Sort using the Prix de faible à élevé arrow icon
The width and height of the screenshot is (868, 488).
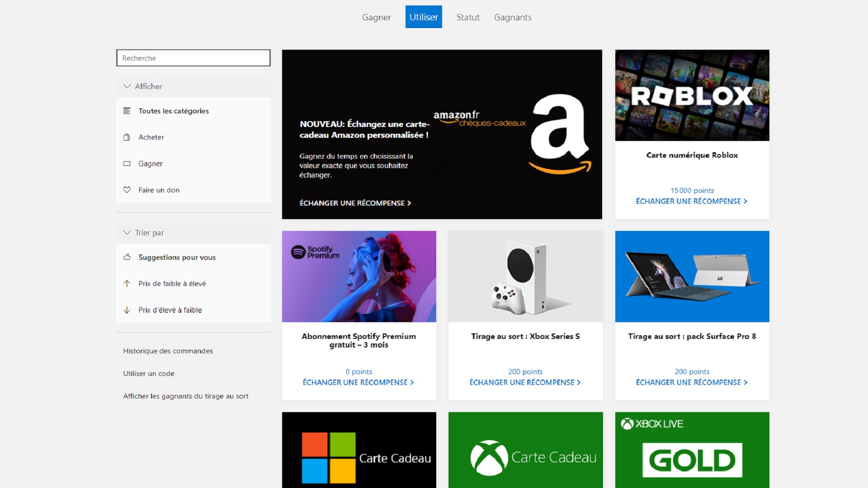(x=127, y=283)
